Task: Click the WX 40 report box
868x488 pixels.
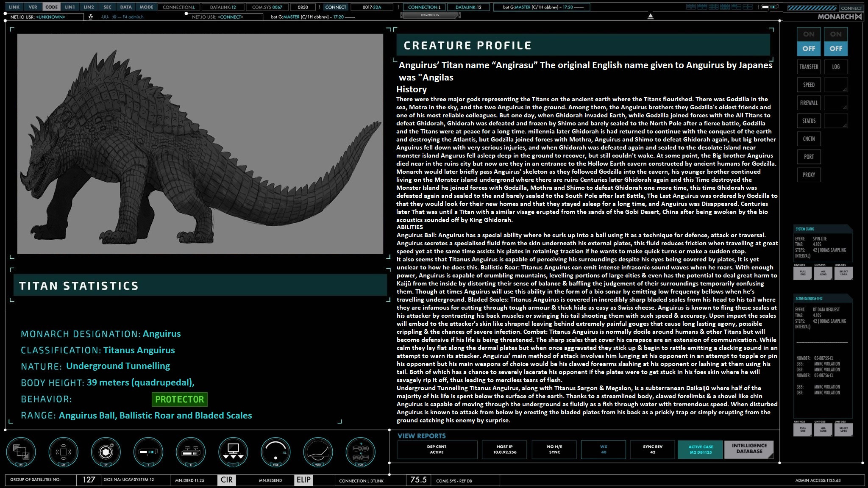Action: pos(604,449)
